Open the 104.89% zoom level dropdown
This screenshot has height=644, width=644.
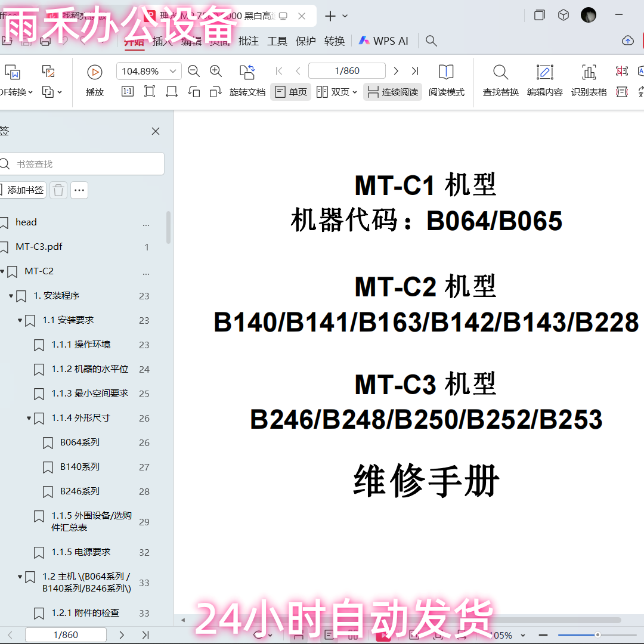tap(173, 71)
